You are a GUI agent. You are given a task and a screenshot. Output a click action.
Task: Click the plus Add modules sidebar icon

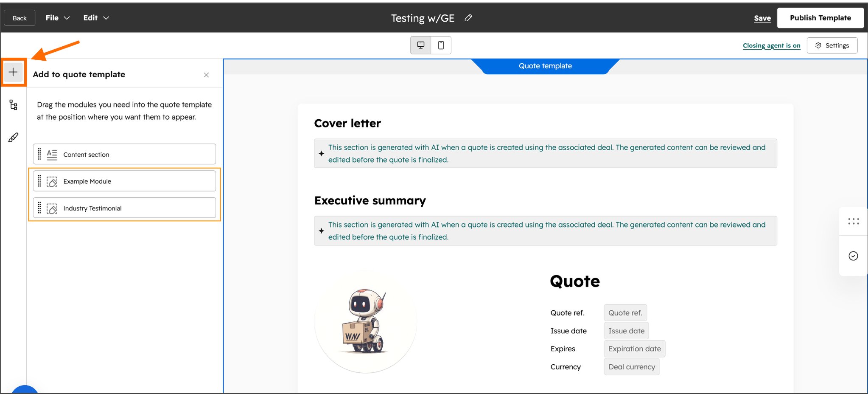pyautogui.click(x=13, y=72)
